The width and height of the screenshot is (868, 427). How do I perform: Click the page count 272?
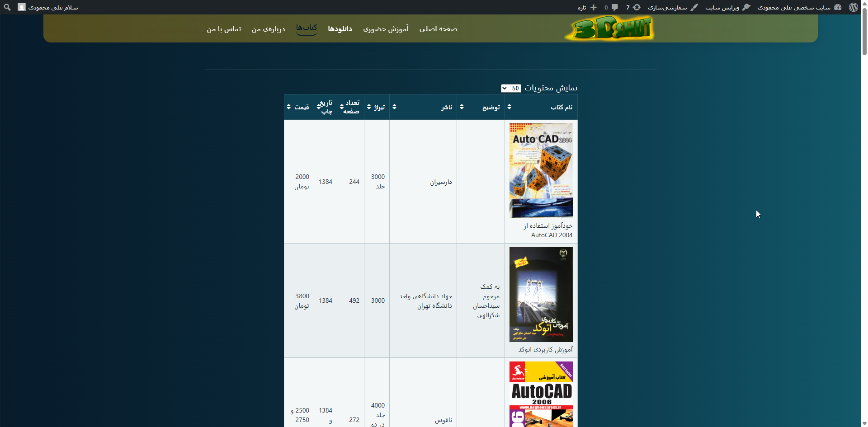pos(354,420)
